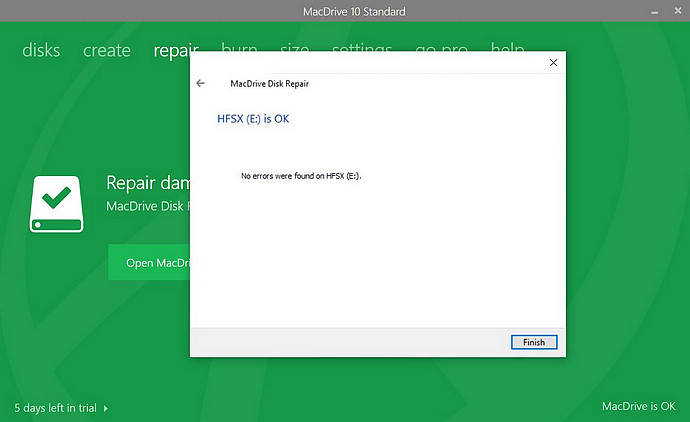Click the back arrow in Disk Repair dialog
This screenshot has height=422, width=690.
click(x=201, y=84)
